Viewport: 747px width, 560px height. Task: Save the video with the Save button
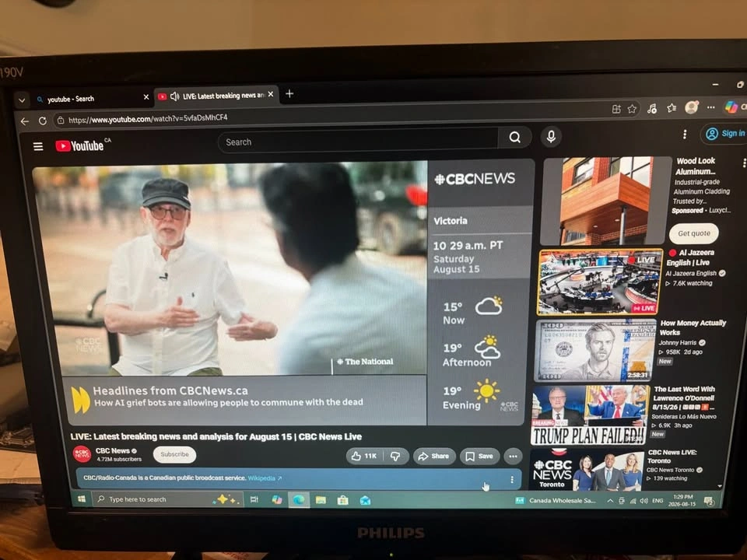click(x=479, y=457)
